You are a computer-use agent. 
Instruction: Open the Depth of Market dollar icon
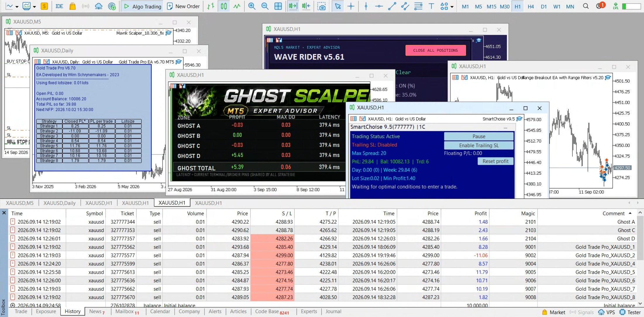(x=44, y=6)
